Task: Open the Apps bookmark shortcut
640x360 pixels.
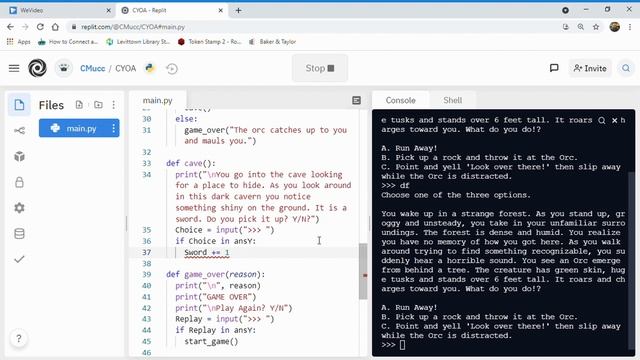Action: click(x=18, y=42)
